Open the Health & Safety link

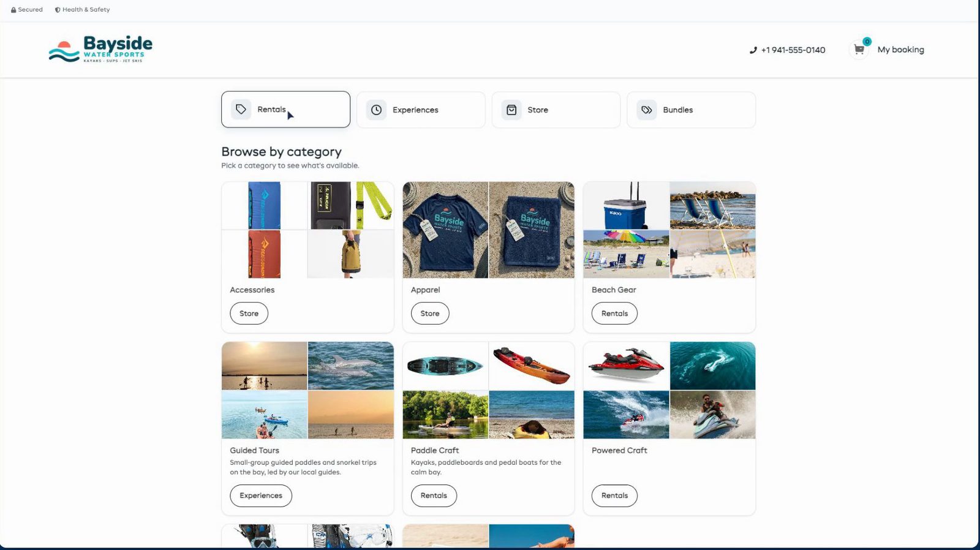coord(86,10)
